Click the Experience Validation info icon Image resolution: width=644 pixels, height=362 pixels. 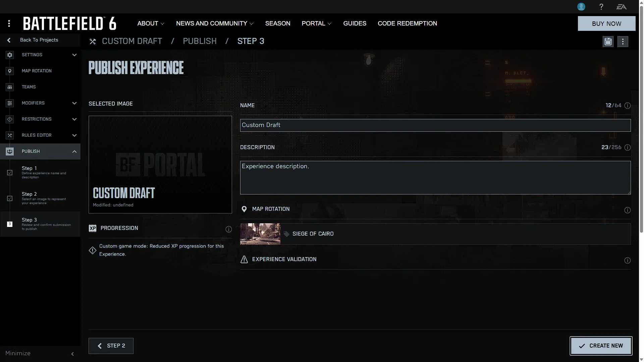click(627, 260)
